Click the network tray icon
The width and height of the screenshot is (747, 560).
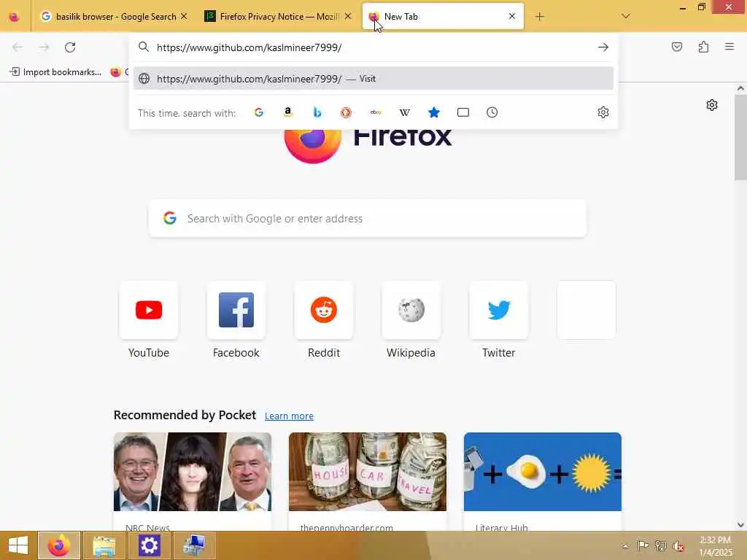pos(660,545)
